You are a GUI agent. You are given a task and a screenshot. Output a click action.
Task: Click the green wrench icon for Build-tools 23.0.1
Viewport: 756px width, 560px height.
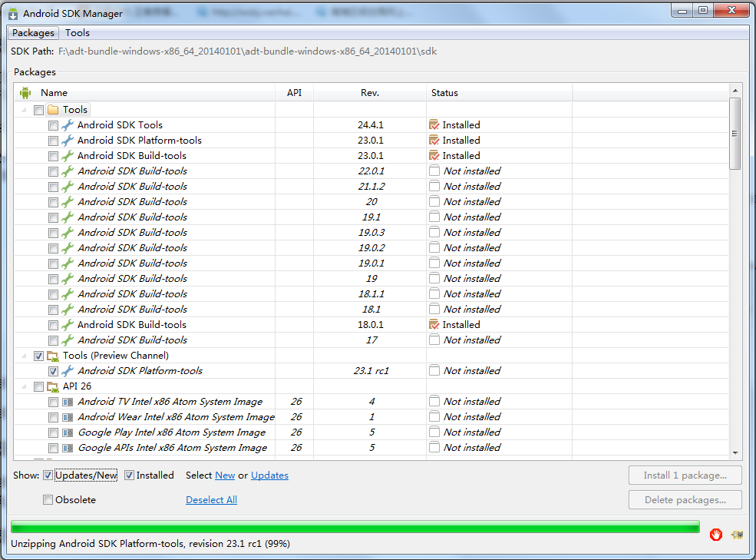tap(68, 156)
